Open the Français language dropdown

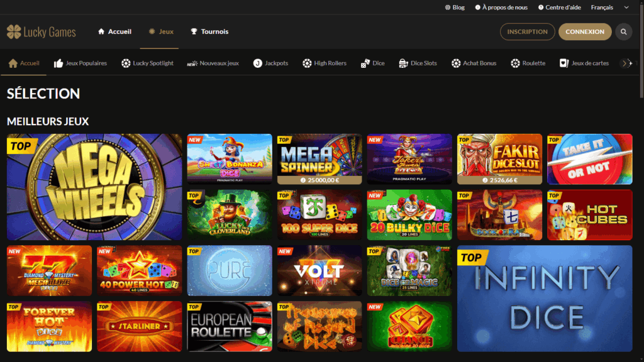coord(609,8)
